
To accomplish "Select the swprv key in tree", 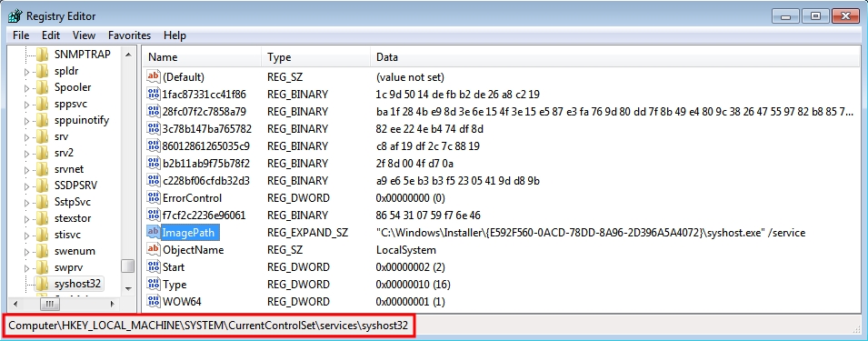I will coord(69,267).
